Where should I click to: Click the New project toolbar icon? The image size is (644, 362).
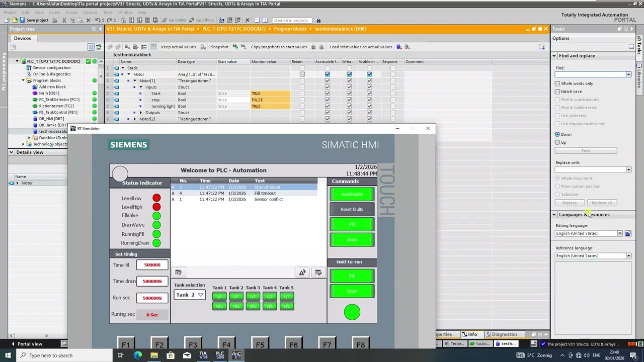(7, 20)
